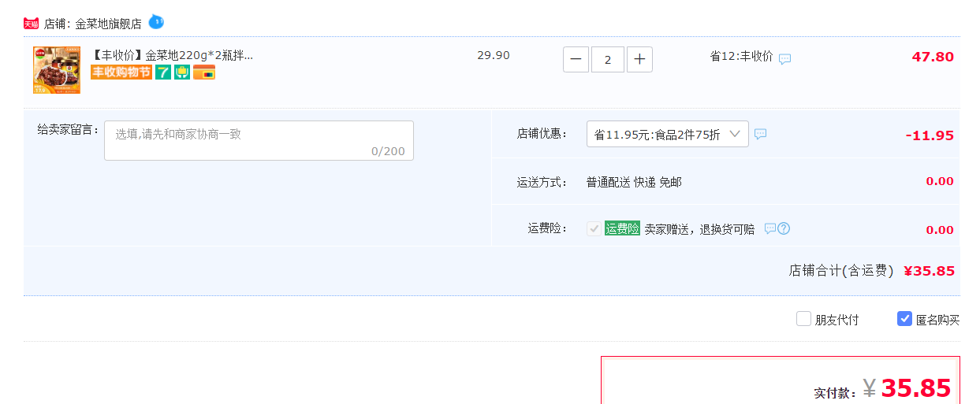The image size is (980, 404).
Task: Click the green shield guarantee icon
Action: coord(182,72)
